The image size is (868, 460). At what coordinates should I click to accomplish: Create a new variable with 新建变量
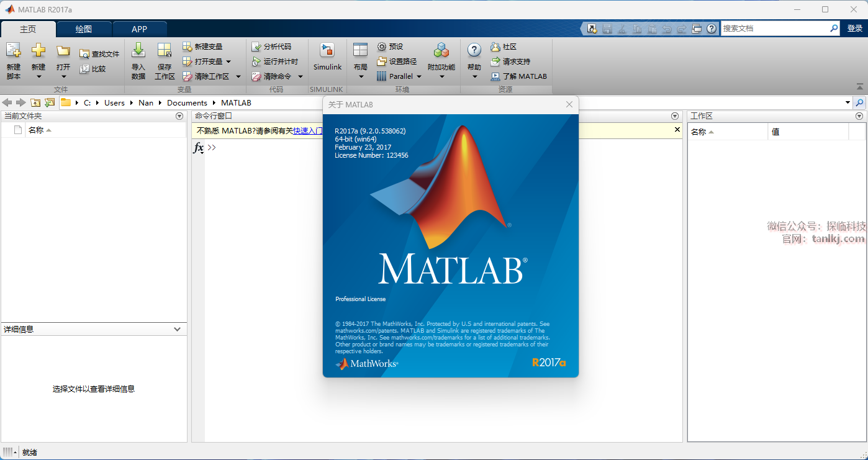202,47
